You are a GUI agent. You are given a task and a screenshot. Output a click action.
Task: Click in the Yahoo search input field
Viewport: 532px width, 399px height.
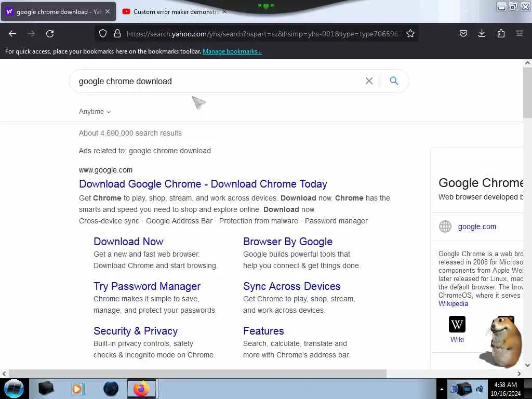pyautogui.click(x=217, y=81)
